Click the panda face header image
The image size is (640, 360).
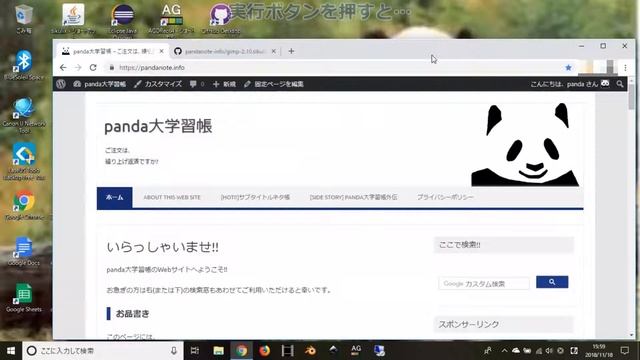(525, 145)
